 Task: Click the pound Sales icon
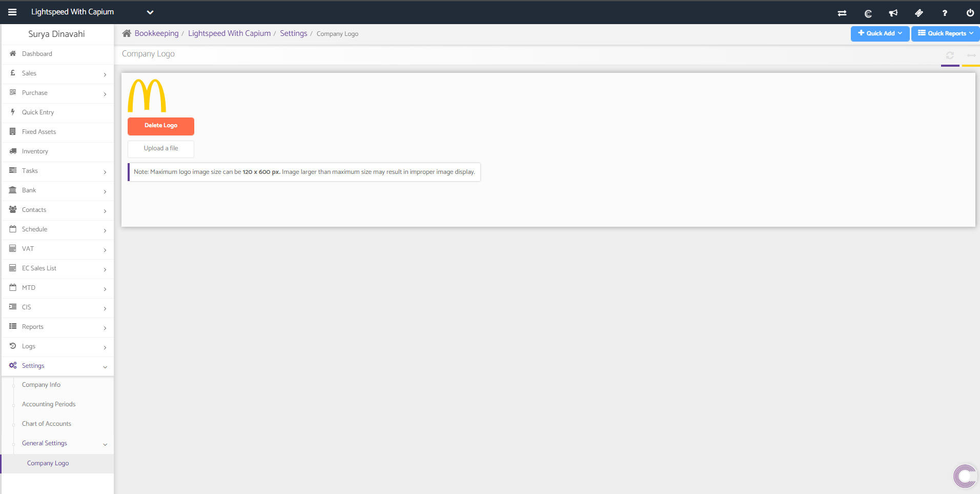[x=13, y=73]
